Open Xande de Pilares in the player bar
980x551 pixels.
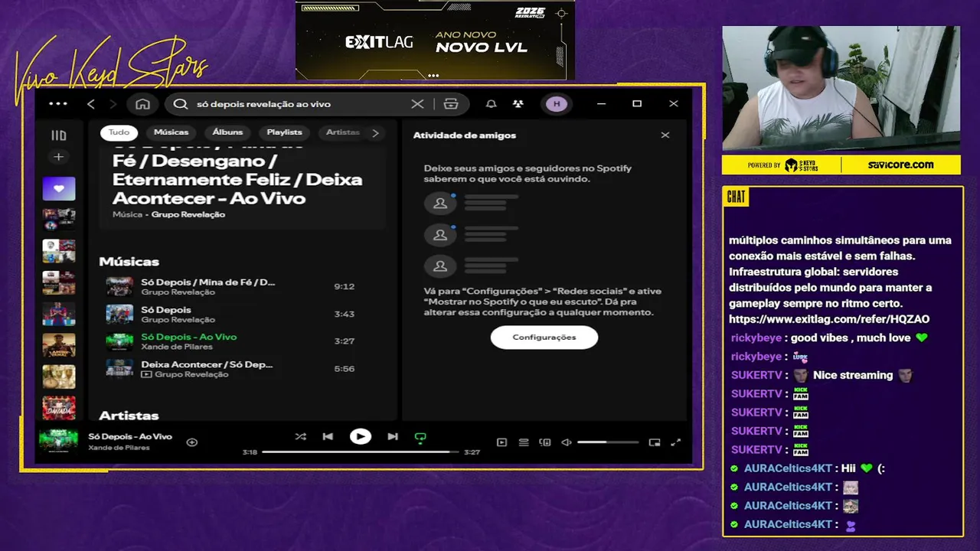click(119, 448)
